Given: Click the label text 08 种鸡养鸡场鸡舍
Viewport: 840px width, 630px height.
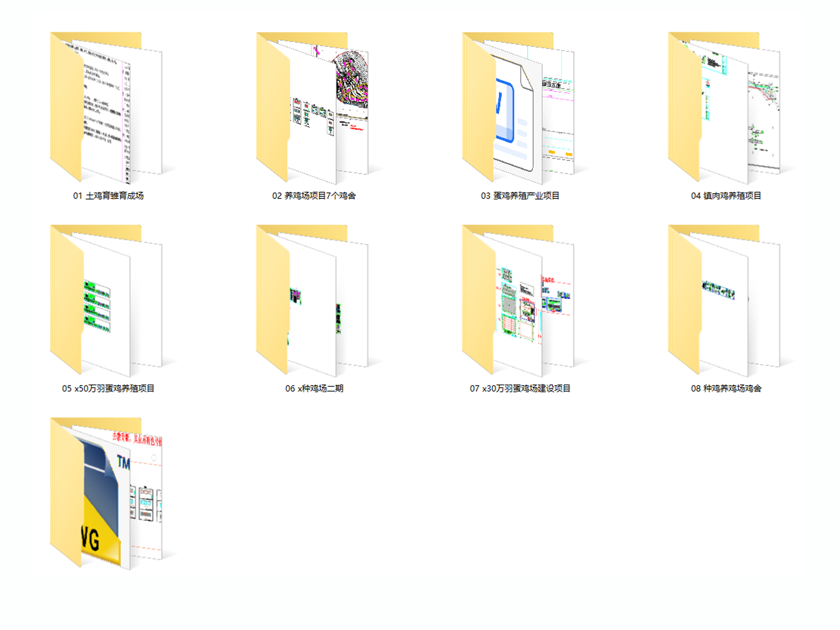Looking at the screenshot, I should point(726,388).
